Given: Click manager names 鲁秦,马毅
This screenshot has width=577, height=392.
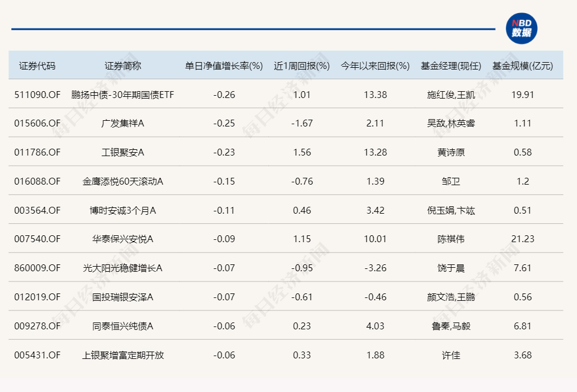Looking at the screenshot, I should pyautogui.click(x=449, y=326).
